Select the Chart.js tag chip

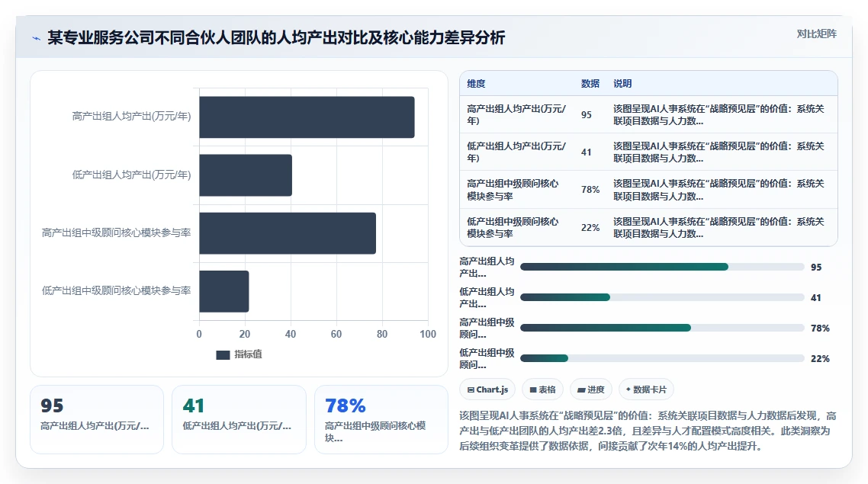[487, 389]
